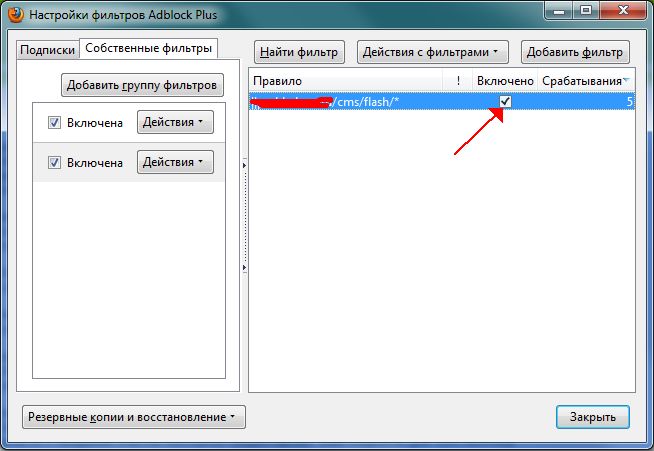Sort by the Включено column header
This screenshot has height=451, width=654.
tap(505, 81)
